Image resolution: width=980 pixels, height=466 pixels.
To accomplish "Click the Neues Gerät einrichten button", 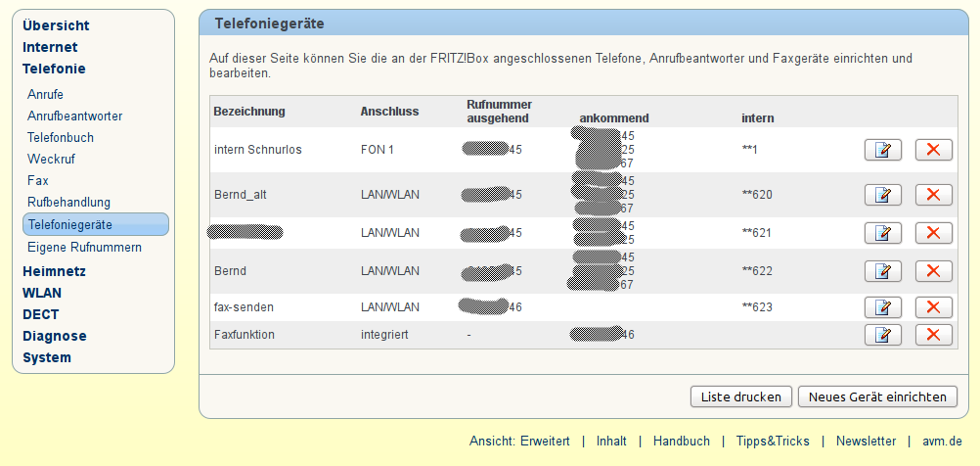I will 877,396.
